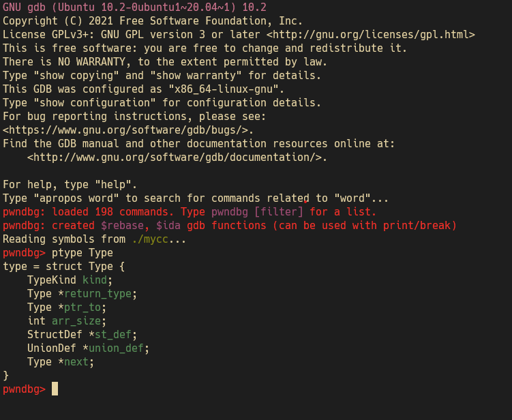Click the $rebase function name
The image size is (512, 420).
122,226
